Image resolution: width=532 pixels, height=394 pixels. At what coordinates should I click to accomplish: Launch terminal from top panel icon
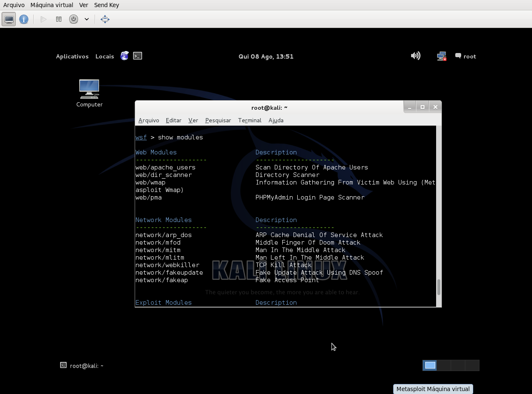coord(138,56)
